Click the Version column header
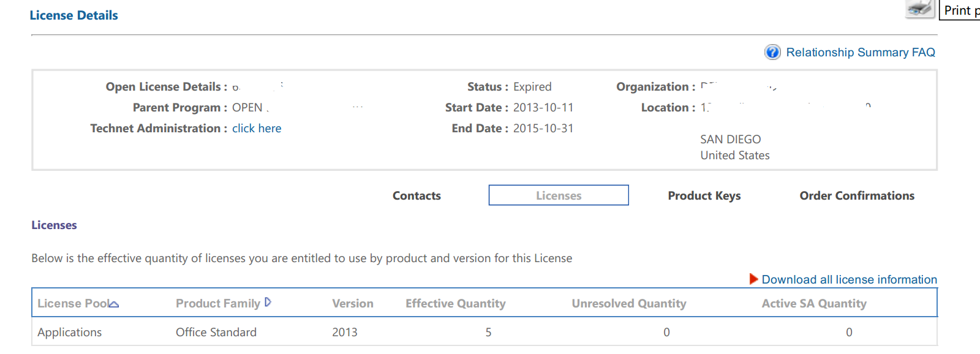 (353, 304)
